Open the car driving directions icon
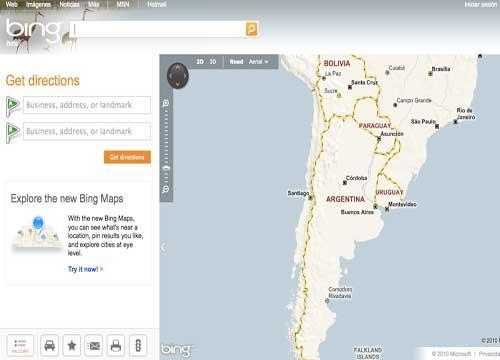 click(x=49, y=346)
